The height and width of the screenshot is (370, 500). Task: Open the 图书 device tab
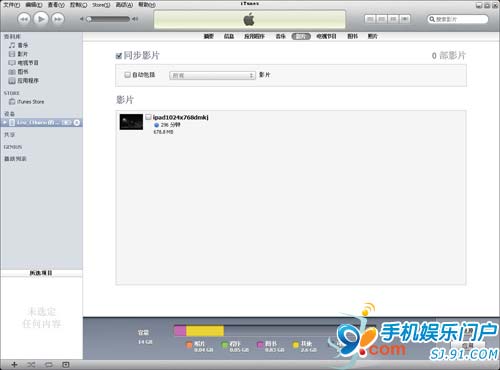(353, 36)
